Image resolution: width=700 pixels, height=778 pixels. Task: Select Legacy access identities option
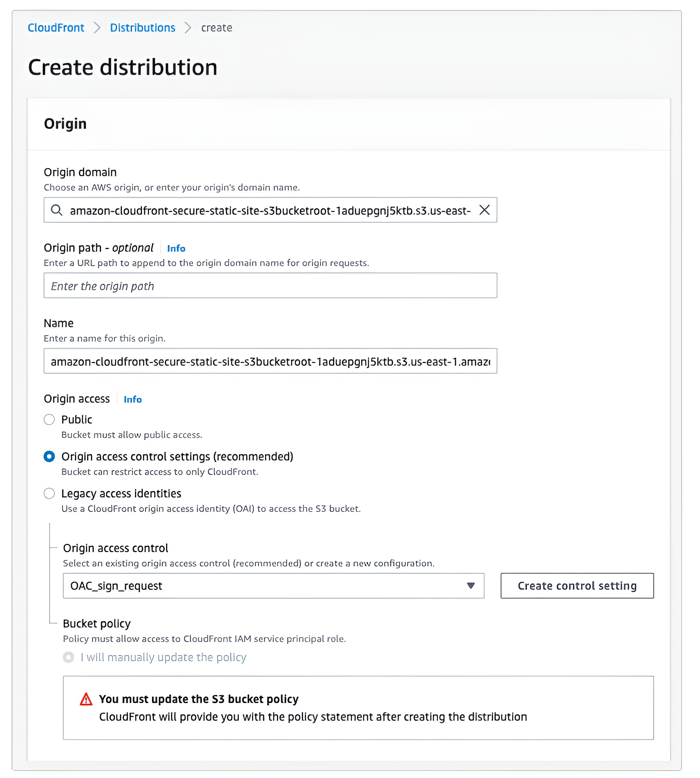[49, 493]
